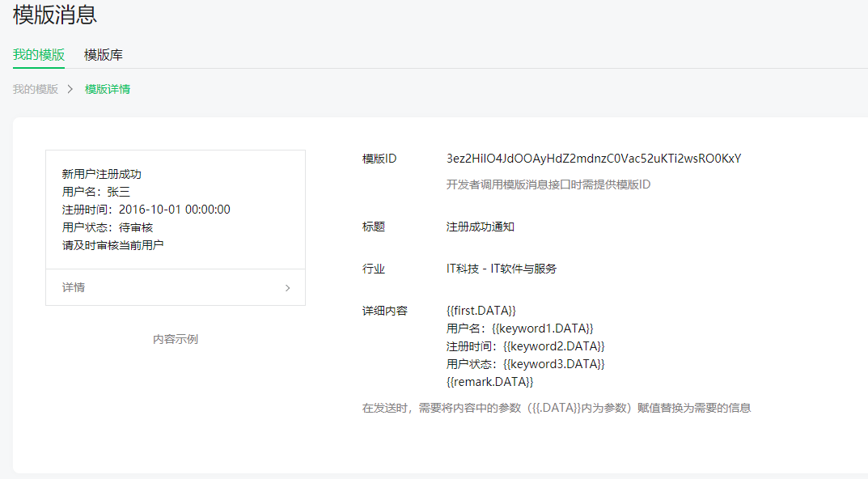Click the 请及时审核当前用户 remark text

(113, 245)
